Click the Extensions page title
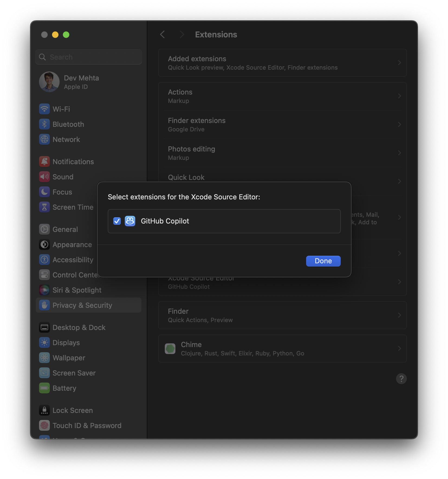 (216, 34)
